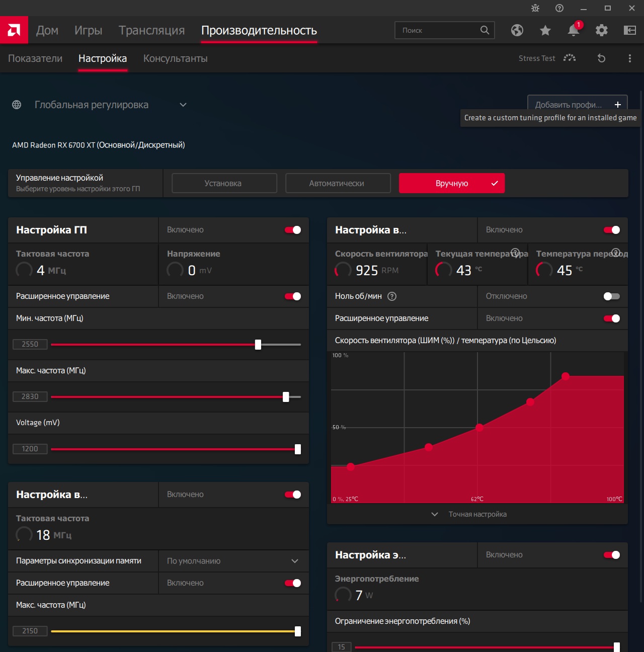
Task: Click the AMD logo home icon
Action: tap(14, 30)
